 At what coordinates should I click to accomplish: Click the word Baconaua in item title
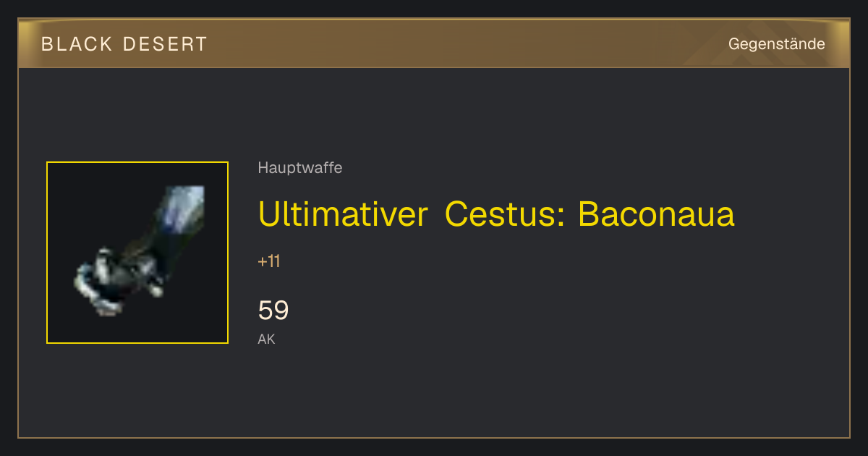coord(656,214)
